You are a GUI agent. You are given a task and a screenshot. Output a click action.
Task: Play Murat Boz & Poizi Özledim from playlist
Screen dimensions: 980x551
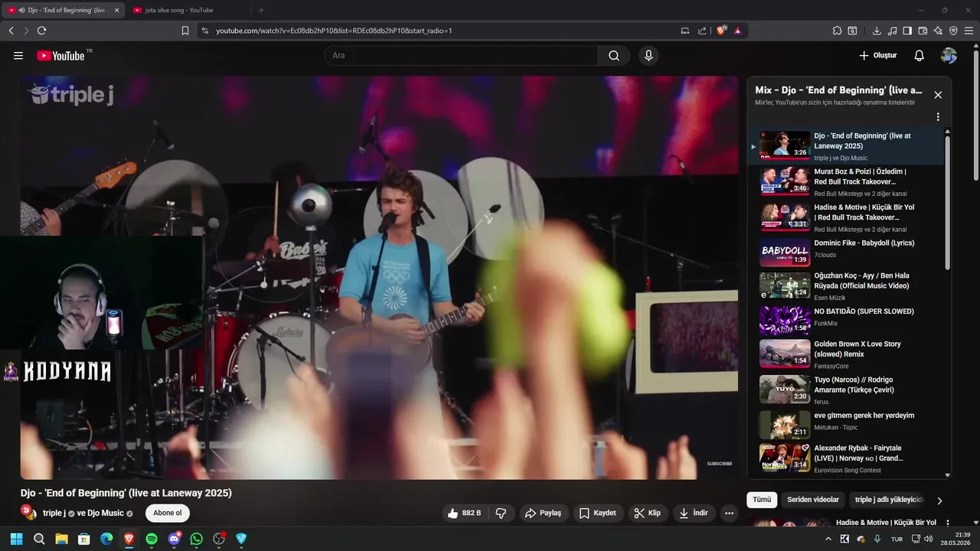tap(847, 182)
